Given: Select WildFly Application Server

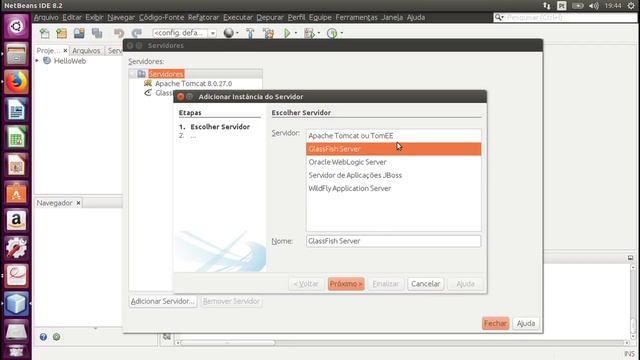Looking at the screenshot, I should (393, 188).
